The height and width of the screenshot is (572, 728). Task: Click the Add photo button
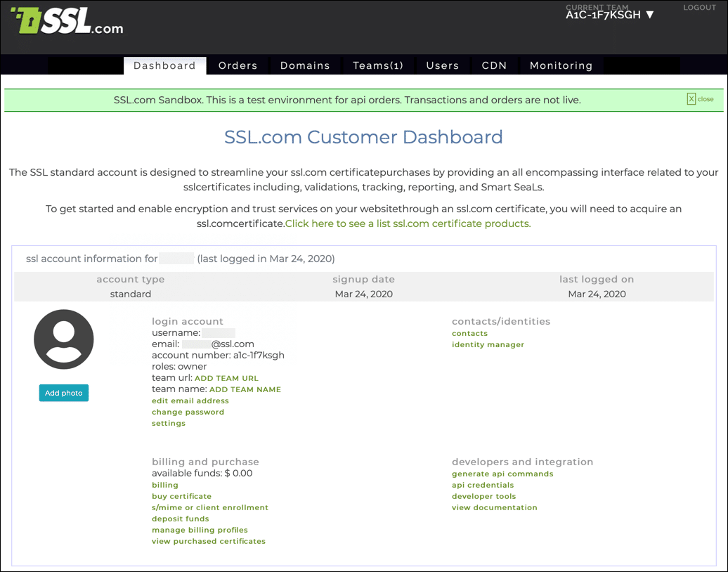pyautogui.click(x=64, y=394)
